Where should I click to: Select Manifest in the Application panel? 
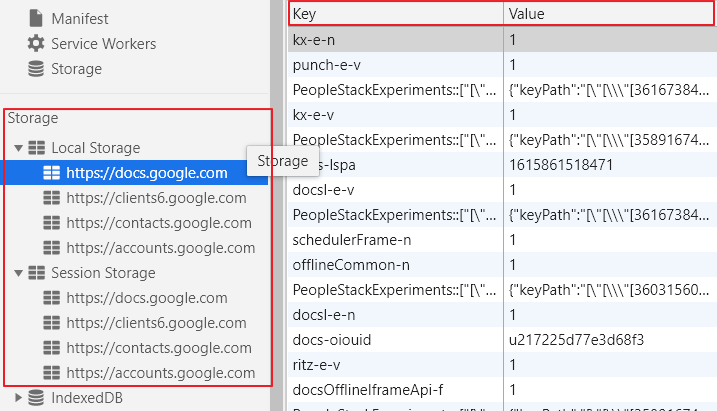80,19
